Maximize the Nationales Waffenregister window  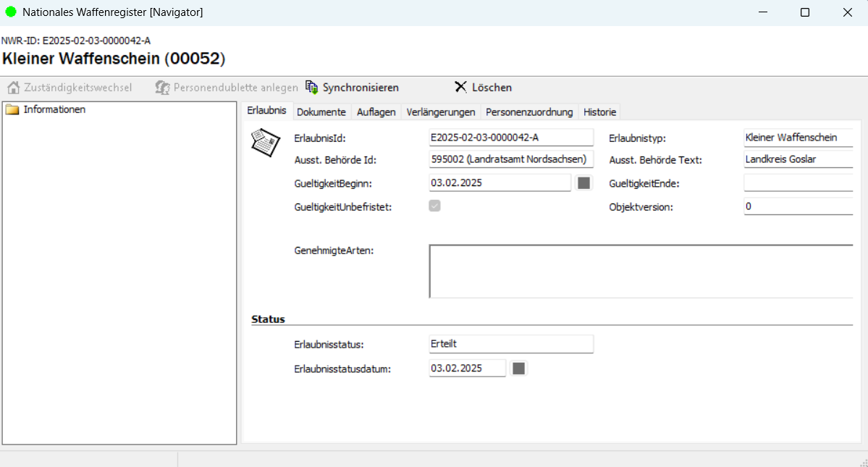(x=804, y=12)
